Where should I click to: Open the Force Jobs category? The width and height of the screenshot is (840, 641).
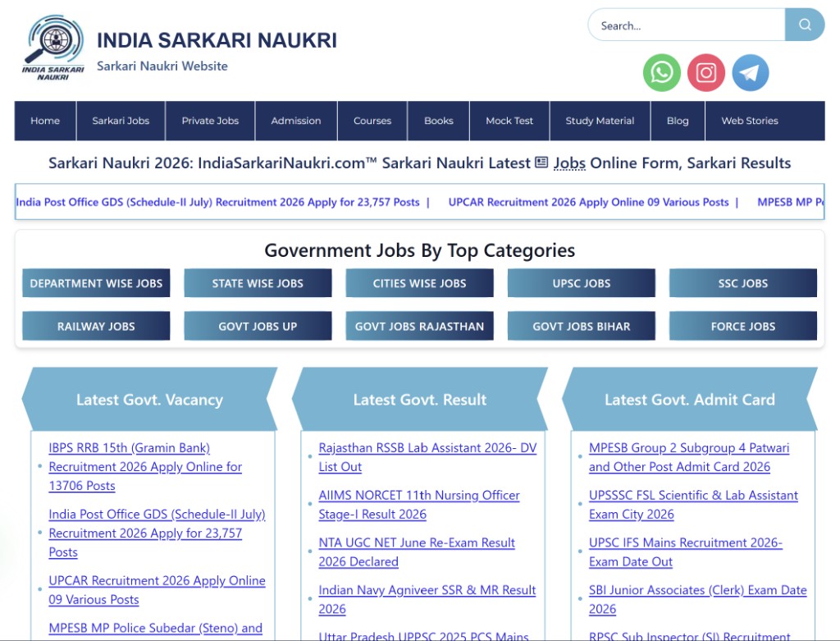pos(743,326)
